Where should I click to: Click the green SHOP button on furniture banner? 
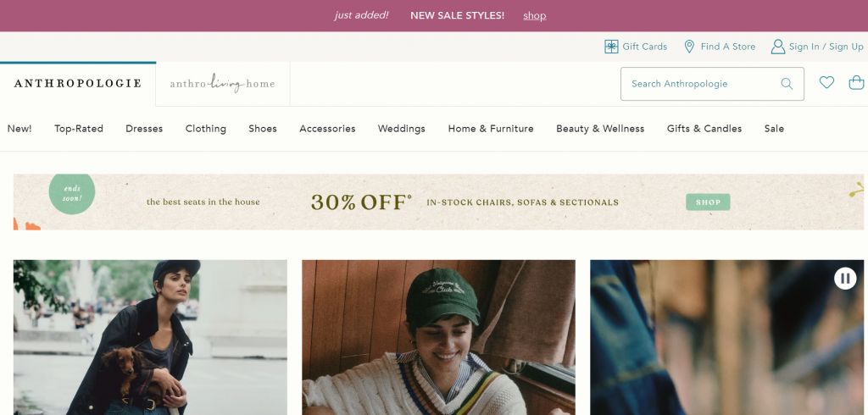click(x=708, y=202)
